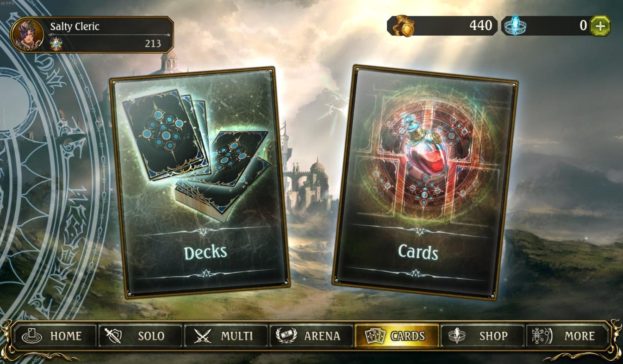Open the Decks card panel
623x364 pixels.
point(199,182)
